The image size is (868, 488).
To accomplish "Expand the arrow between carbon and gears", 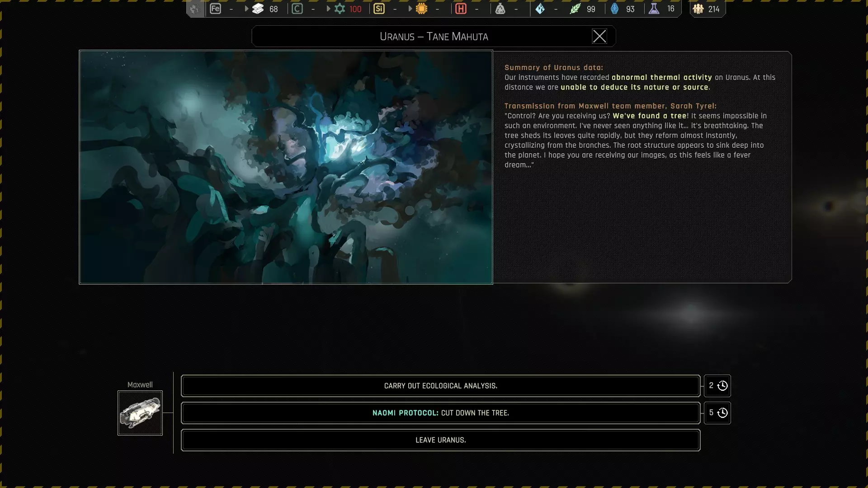I will (x=328, y=9).
